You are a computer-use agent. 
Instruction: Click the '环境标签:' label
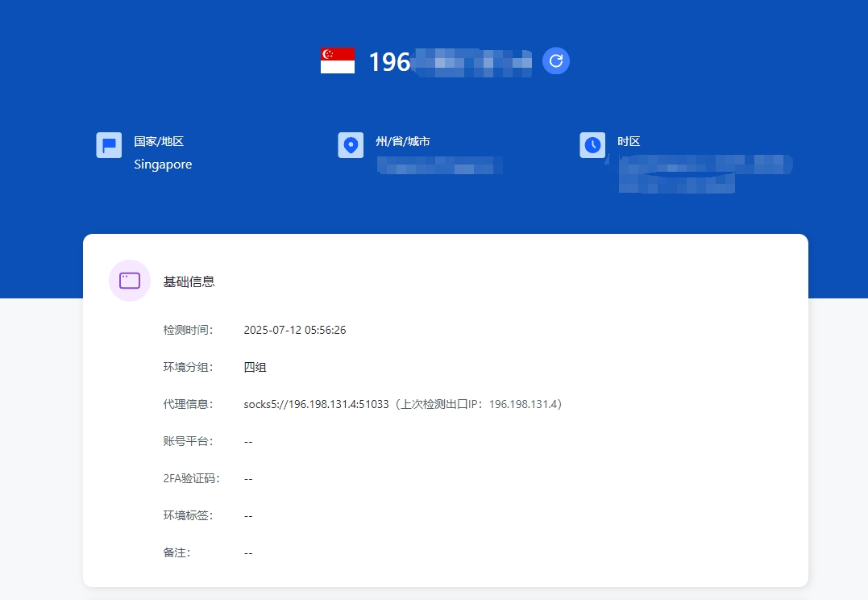tap(188, 516)
